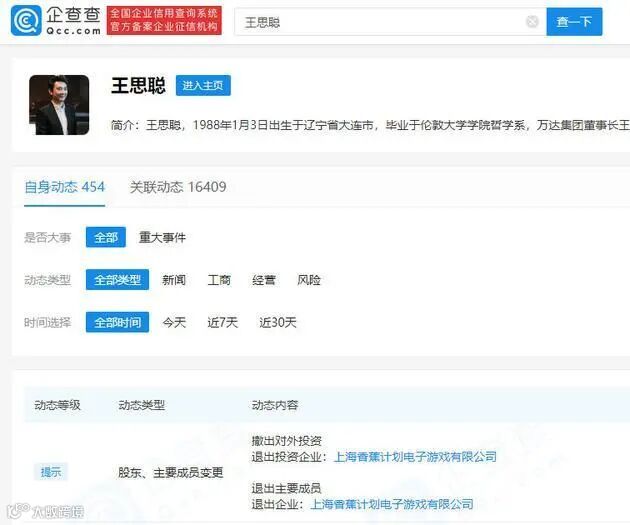
Task: Open the red 全国企业信用查询系统 banner
Action: click(164, 20)
